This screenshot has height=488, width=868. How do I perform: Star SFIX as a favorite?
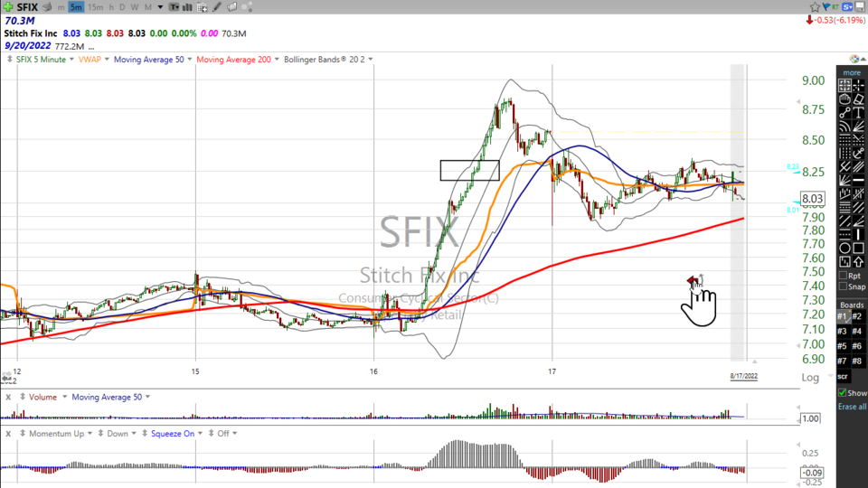coord(816,7)
